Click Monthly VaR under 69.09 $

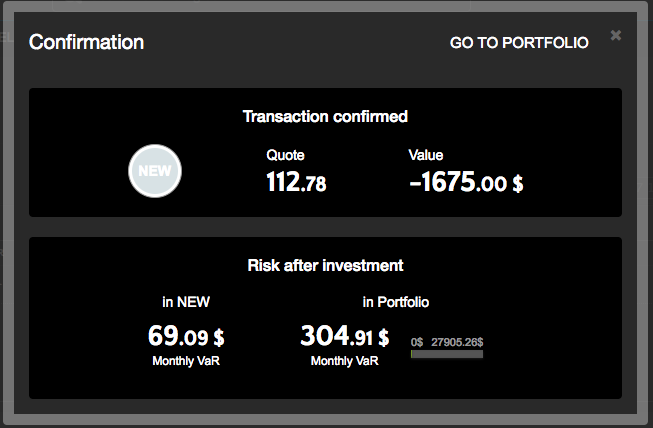[x=186, y=360]
